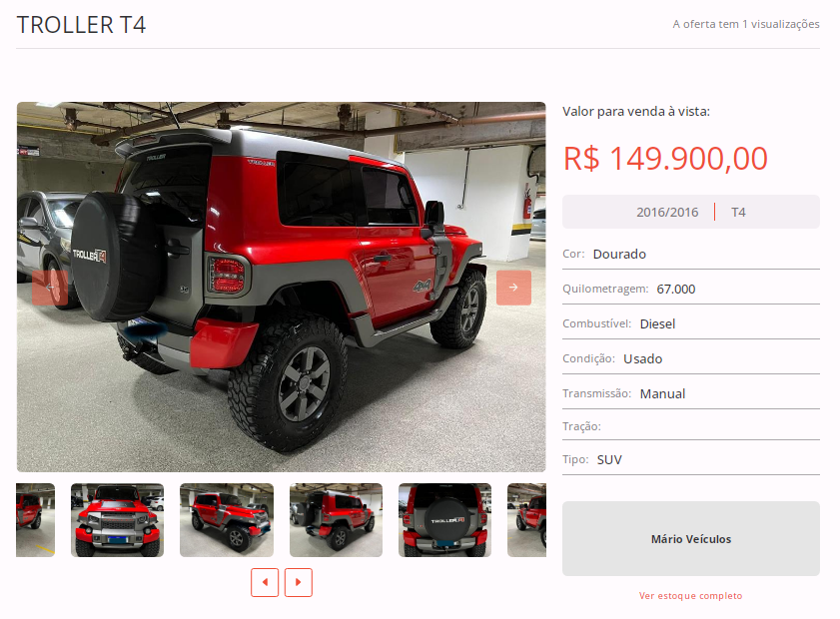Click the previous photo arrow on main image
Viewport: 840px width, 619px height.
(x=50, y=288)
